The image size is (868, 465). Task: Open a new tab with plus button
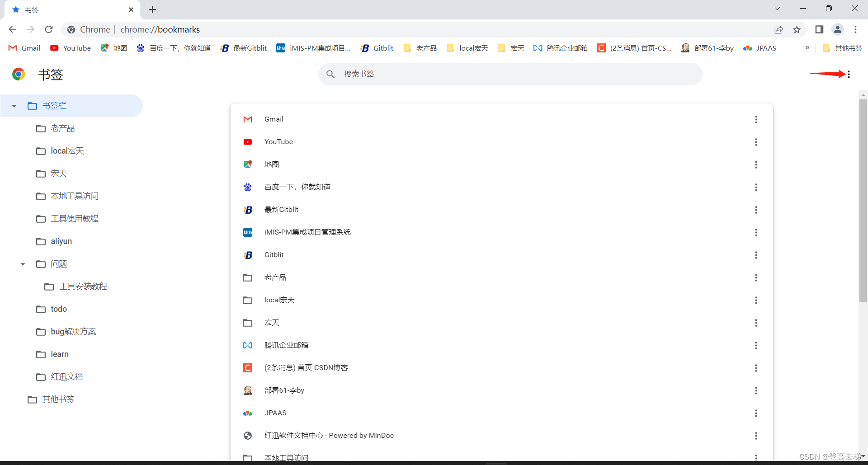(x=153, y=9)
